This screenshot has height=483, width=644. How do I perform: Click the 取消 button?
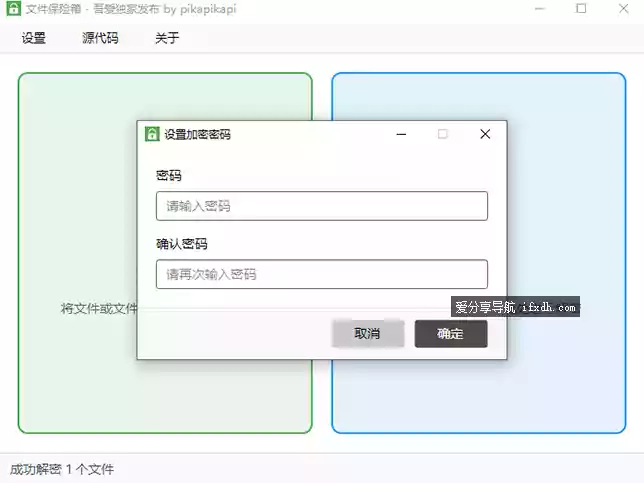tap(368, 334)
